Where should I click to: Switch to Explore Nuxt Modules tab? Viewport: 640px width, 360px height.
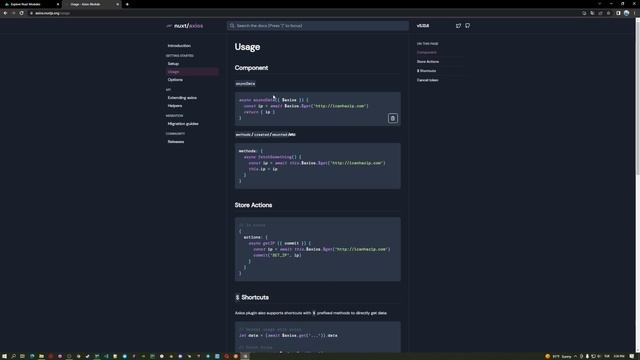click(x=31, y=4)
